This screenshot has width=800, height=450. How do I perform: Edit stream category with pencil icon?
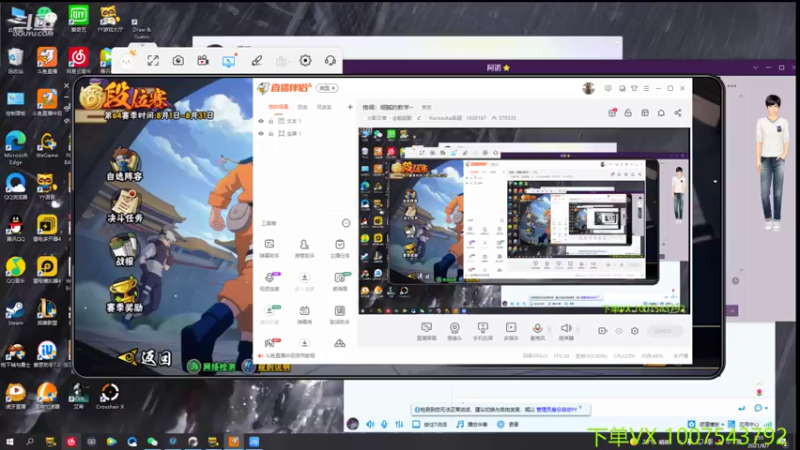tap(419, 118)
